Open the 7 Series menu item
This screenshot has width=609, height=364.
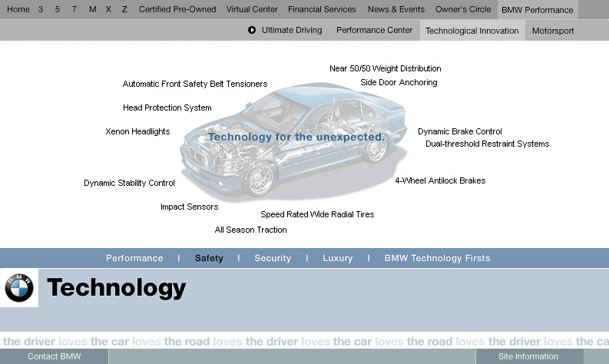click(74, 9)
